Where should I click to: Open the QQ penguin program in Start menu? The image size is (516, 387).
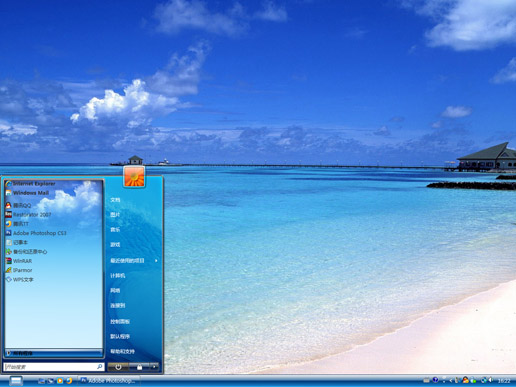click(x=18, y=205)
